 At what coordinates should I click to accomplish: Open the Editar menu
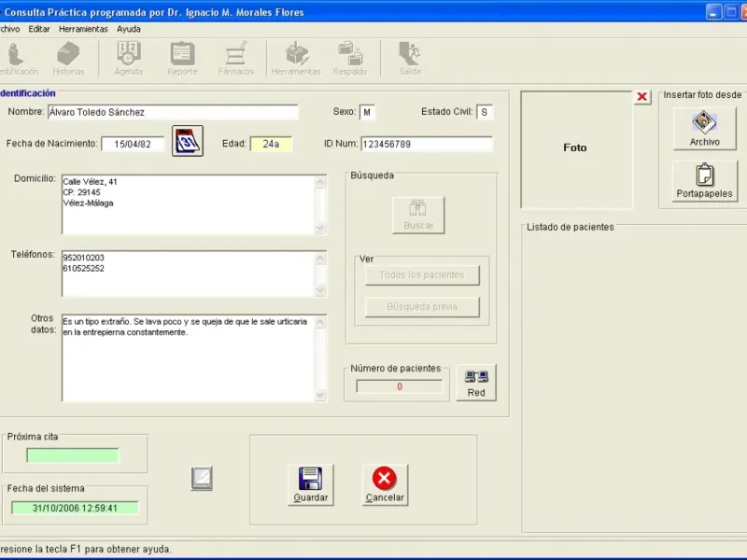tap(39, 29)
